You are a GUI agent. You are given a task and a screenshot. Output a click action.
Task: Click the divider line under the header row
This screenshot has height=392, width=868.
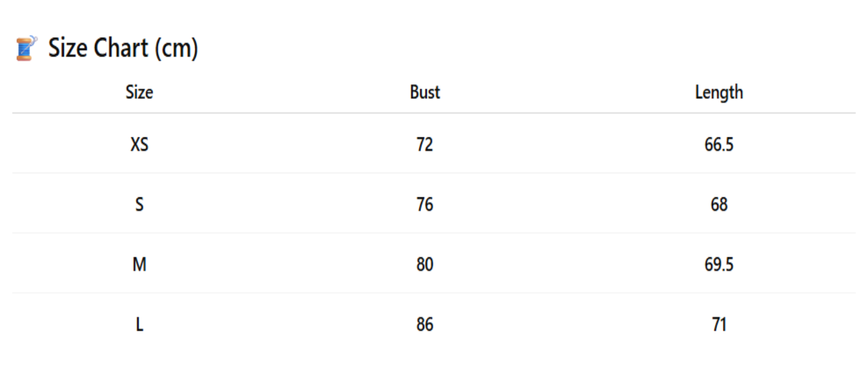[x=433, y=113]
